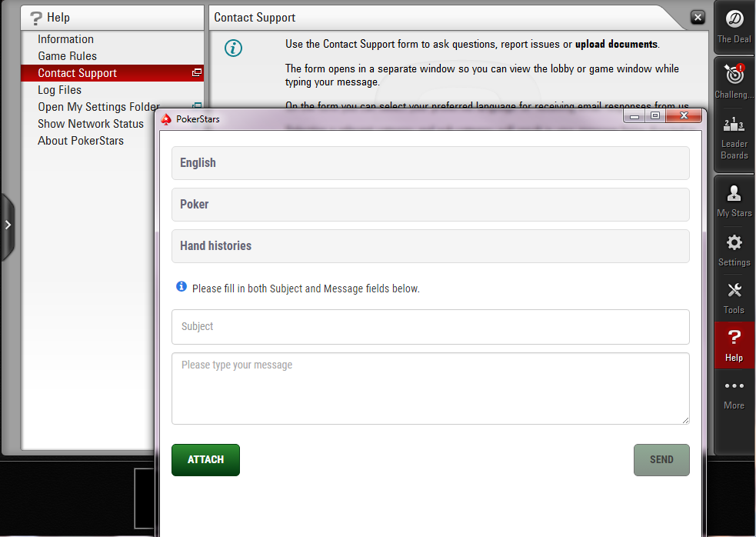Image resolution: width=756 pixels, height=537 pixels.
Task: Click the blue info icon beside fill-in notice
Action: [182, 287]
